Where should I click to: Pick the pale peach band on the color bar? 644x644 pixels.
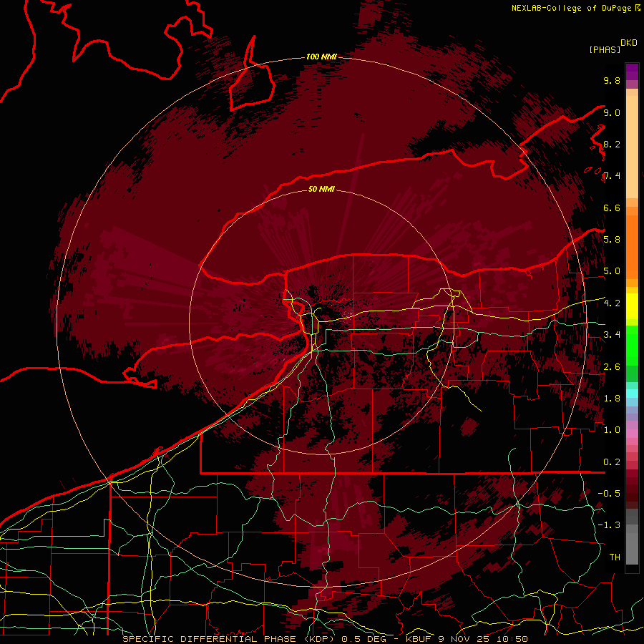(x=632, y=147)
